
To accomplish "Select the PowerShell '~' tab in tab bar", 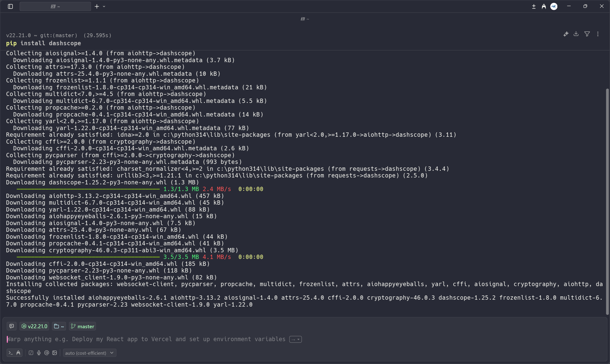I will click(x=55, y=6).
